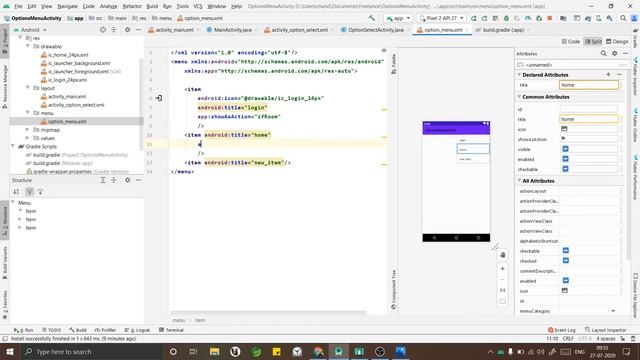Open the Pixel 2 API 27 device dropdown
This screenshot has height=360, width=640.
(441, 18)
